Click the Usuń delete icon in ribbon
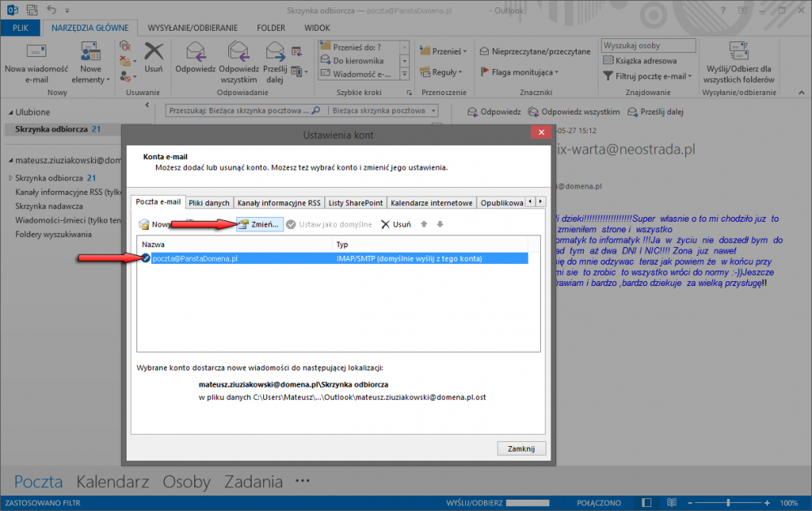 pos(153,58)
